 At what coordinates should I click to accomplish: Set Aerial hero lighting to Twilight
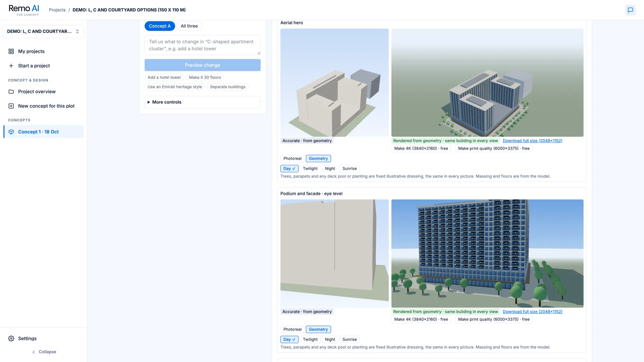(310, 168)
